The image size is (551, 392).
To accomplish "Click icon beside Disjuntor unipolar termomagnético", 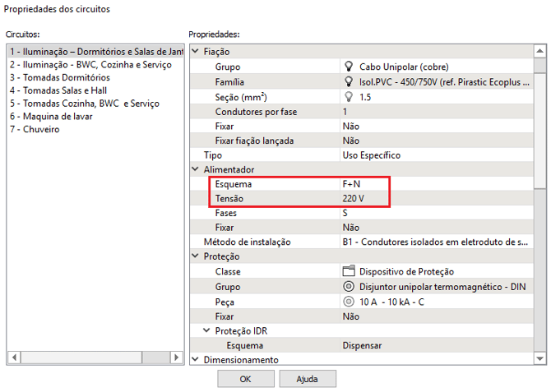I will point(348,286).
